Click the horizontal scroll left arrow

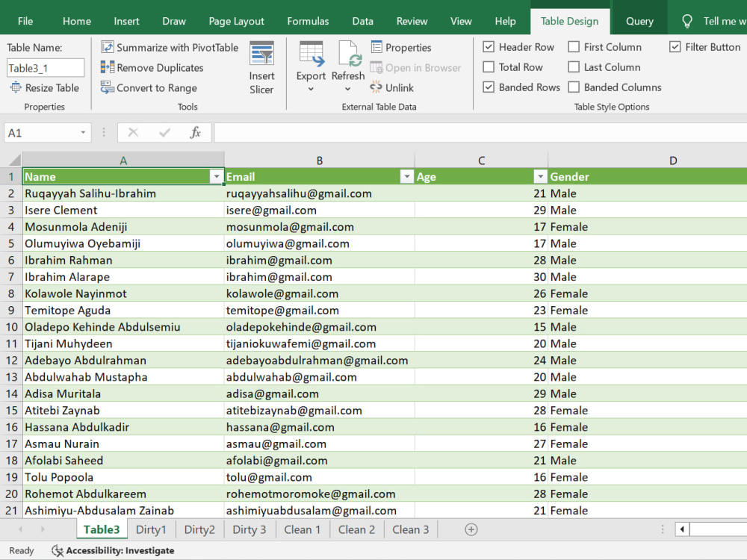coord(682,529)
